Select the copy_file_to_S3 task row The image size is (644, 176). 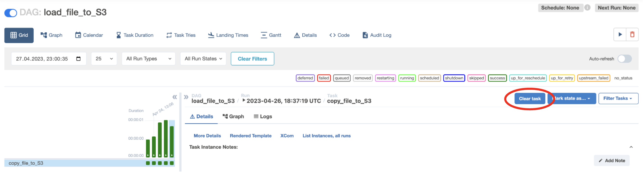coord(26,163)
